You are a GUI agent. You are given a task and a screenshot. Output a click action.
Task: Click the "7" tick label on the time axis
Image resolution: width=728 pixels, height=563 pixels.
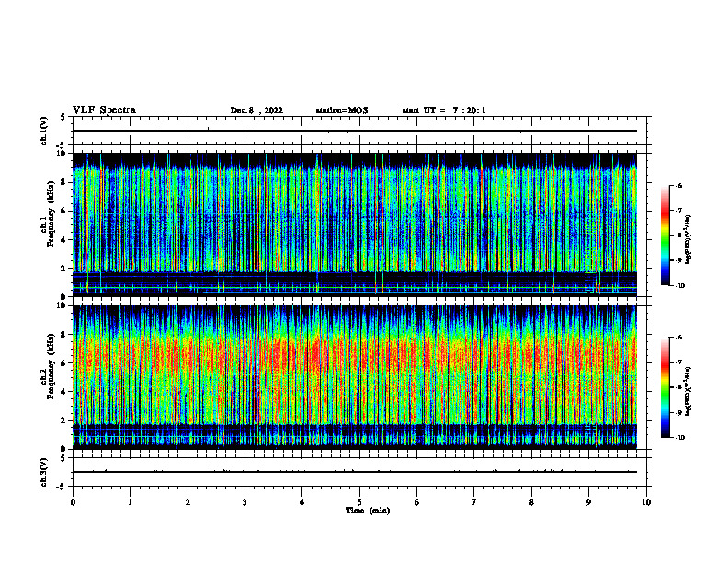pyautogui.click(x=474, y=502)
